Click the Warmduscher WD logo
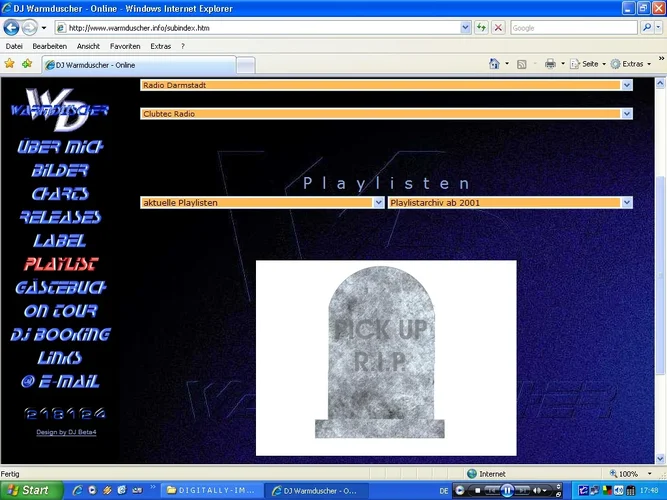 (x=60, y=110)
